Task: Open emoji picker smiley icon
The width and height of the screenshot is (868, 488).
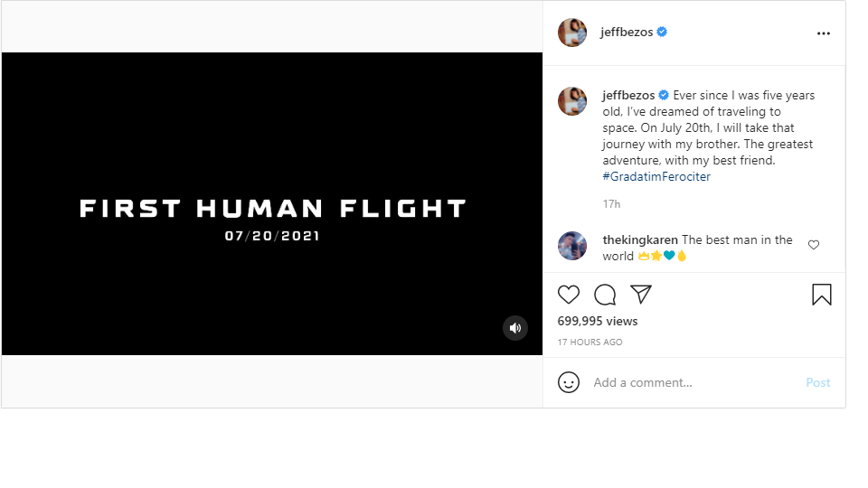Action: tap(568, 382)
